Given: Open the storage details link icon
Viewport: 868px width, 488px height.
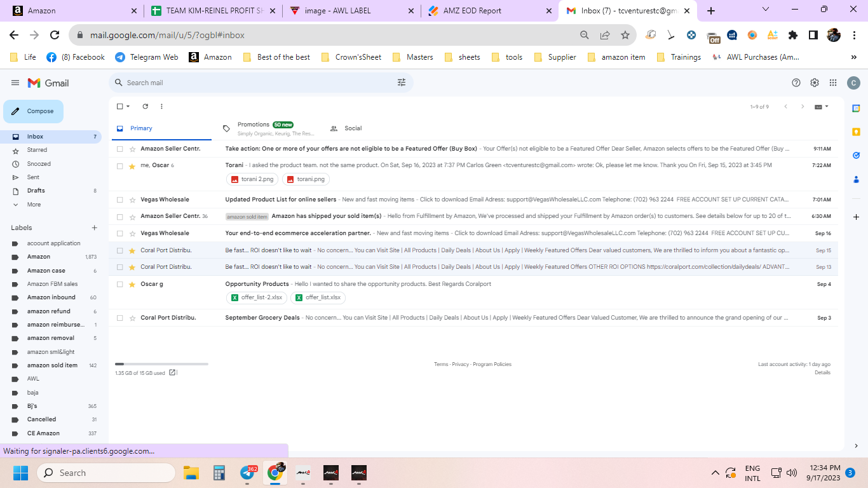Looking at the screenshot, I should [172, 373].
